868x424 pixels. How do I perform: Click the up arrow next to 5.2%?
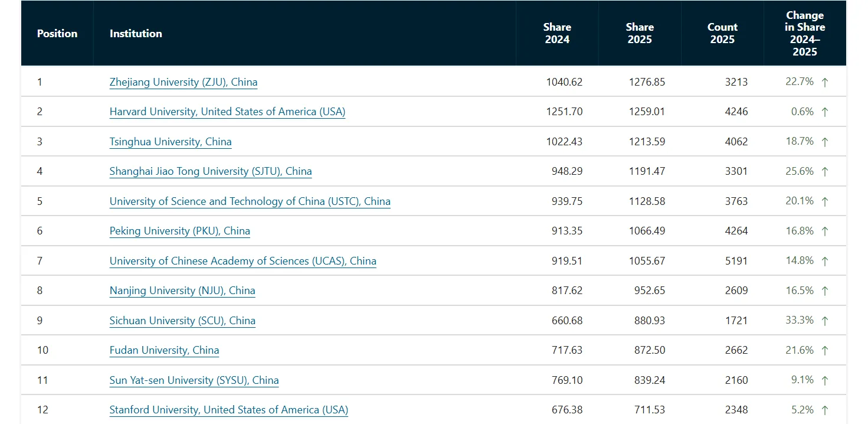pos(825,410)
